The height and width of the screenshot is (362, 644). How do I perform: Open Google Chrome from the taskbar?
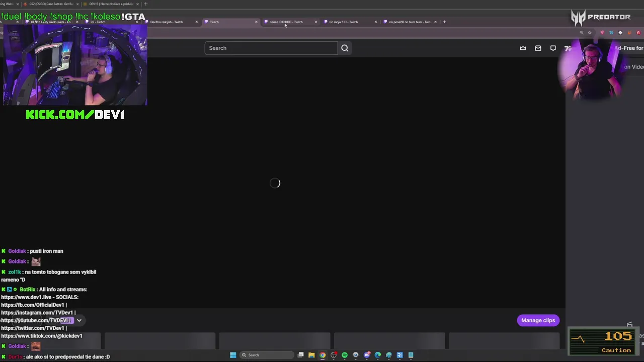323,355
